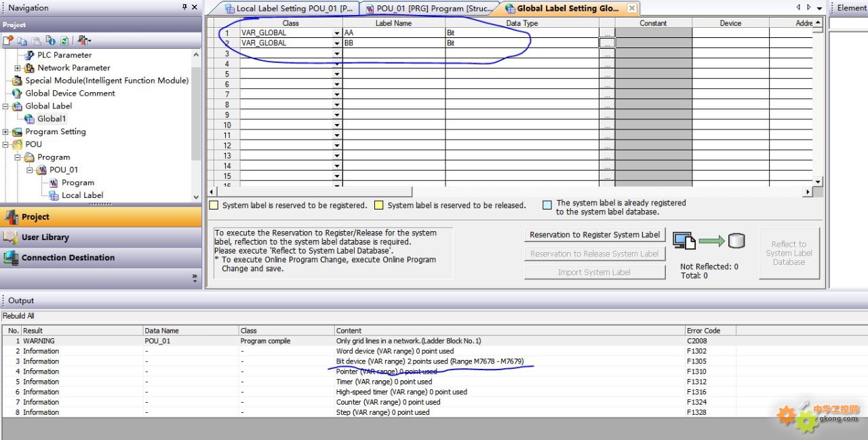This screenshot has height=440, width=868.
Task: Click the Device column header
Action: [730, 23]
